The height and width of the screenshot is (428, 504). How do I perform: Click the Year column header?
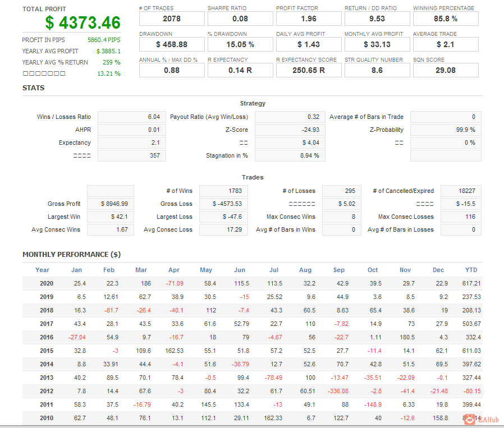(x=43, y=270)
